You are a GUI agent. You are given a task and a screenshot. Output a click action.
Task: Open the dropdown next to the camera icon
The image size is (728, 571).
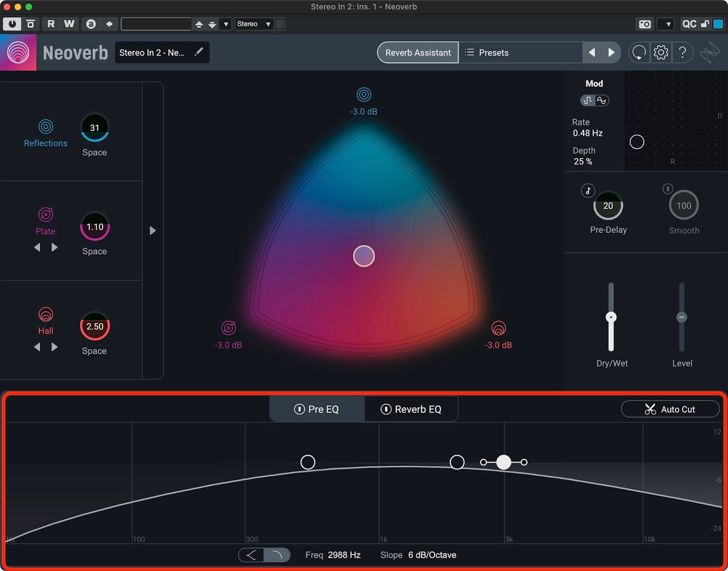[x=667, y=24]
